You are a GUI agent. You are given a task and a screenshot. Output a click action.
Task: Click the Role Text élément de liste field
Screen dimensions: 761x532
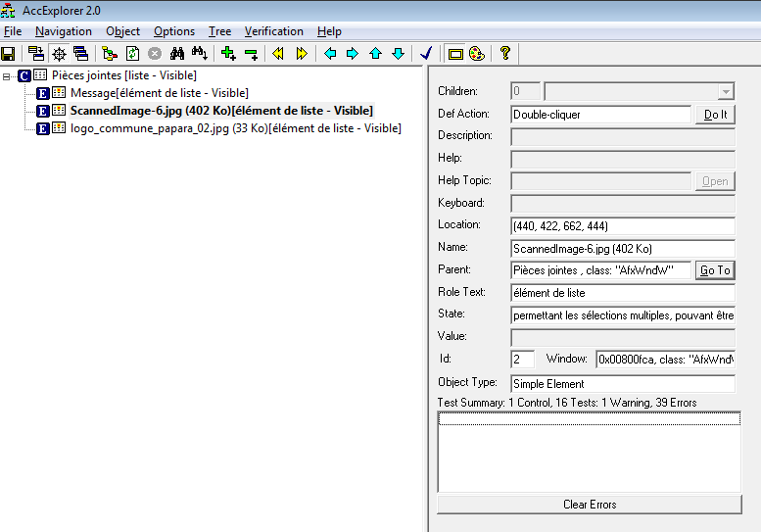[623, 293]
